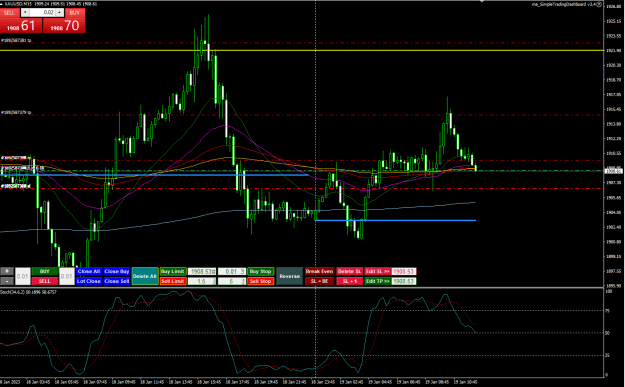Click the topmost order label ending in 'tp'
Screen dimensions: 625x387
[16, 40]
